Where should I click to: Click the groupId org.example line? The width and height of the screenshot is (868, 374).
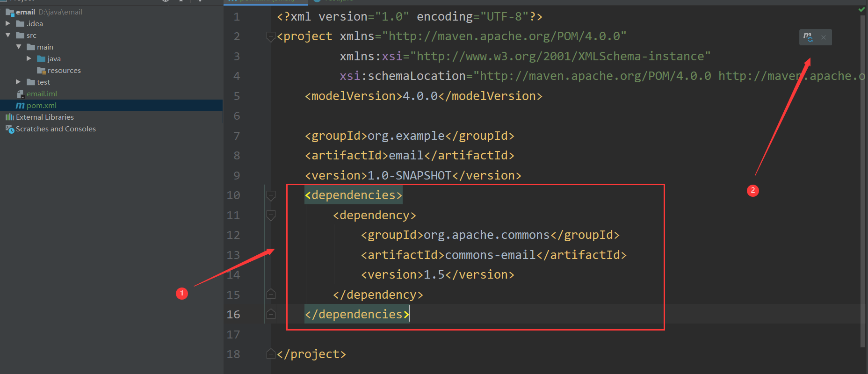[x=410, y=136]
